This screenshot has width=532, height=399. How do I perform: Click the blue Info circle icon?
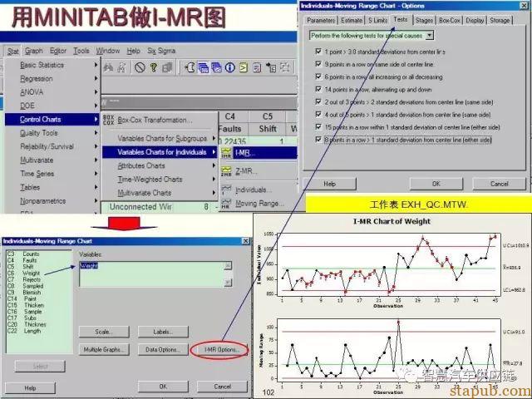tap(230, 67)
